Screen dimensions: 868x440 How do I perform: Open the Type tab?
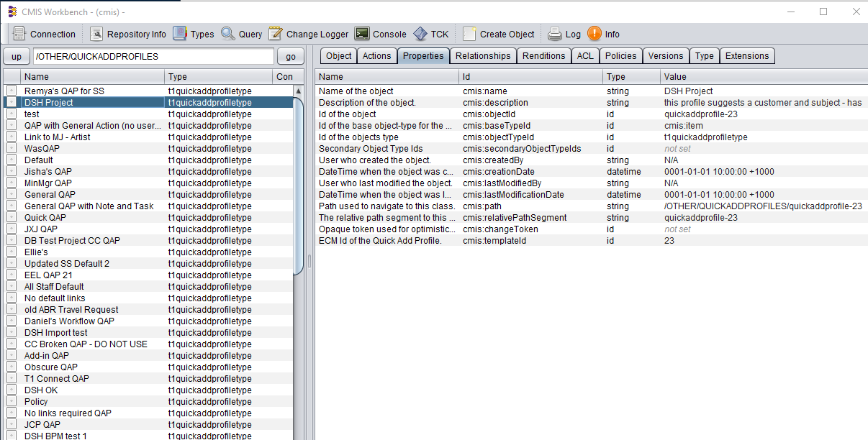click(x=705, y=56)
